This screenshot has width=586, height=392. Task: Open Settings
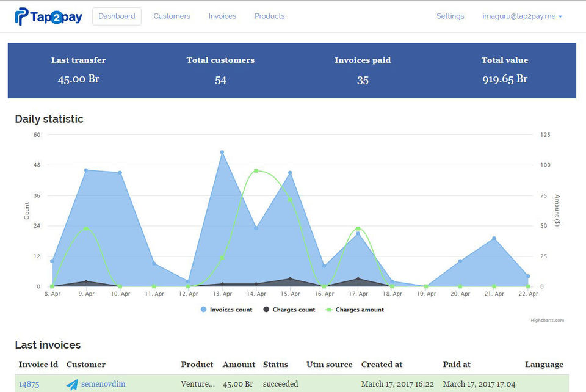click(x=450, y=16)
